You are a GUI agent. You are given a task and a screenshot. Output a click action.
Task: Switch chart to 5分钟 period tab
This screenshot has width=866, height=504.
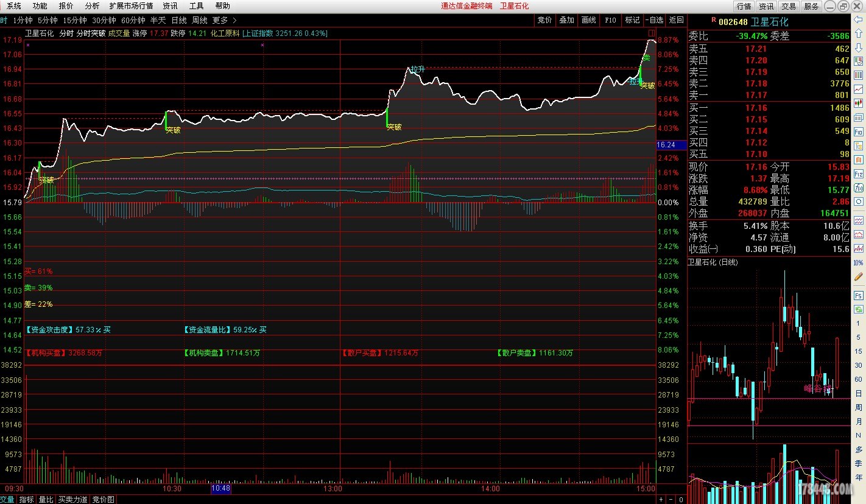48,20
